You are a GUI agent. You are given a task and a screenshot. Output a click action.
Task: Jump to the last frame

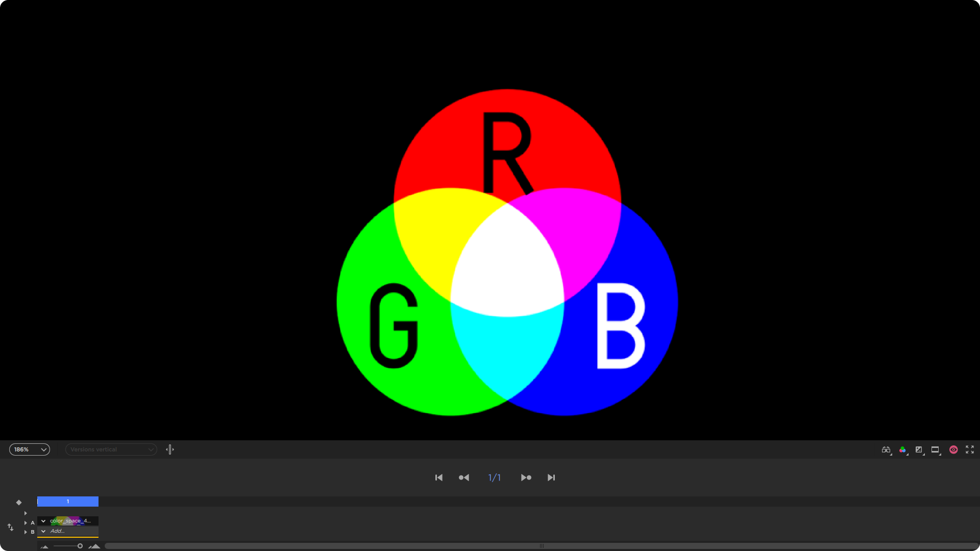click(x=551, y=478)
